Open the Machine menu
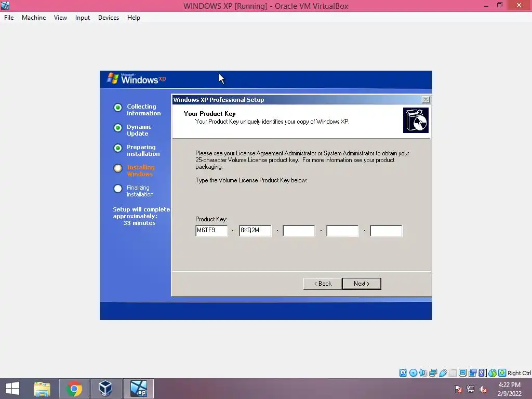The width and height of the screenshot is (532, 399). tap(34, 18)
